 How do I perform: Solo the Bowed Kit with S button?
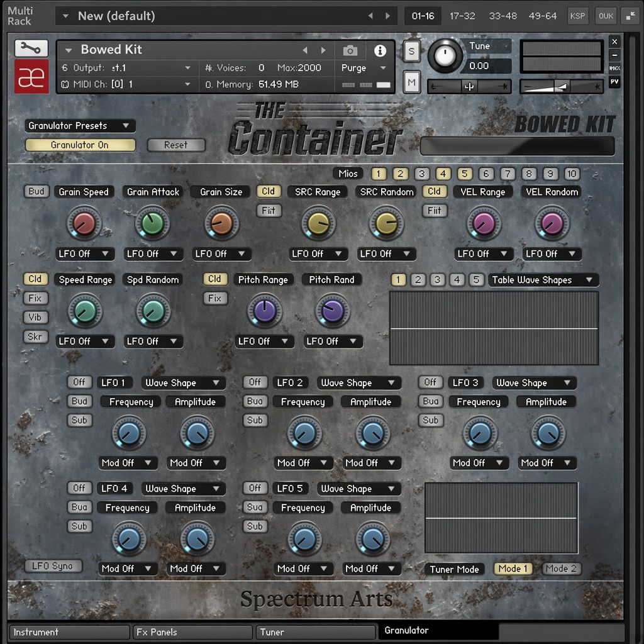click(x=411, y=52)
